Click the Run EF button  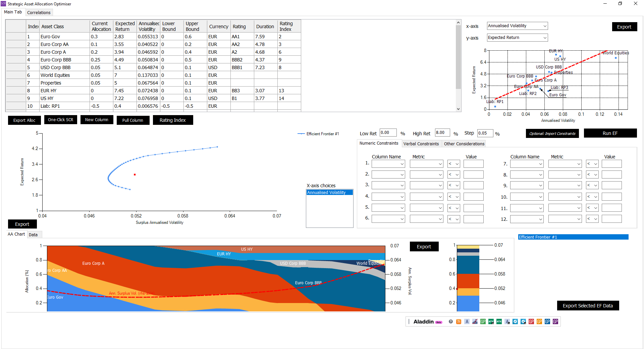[x=610, y=133]
